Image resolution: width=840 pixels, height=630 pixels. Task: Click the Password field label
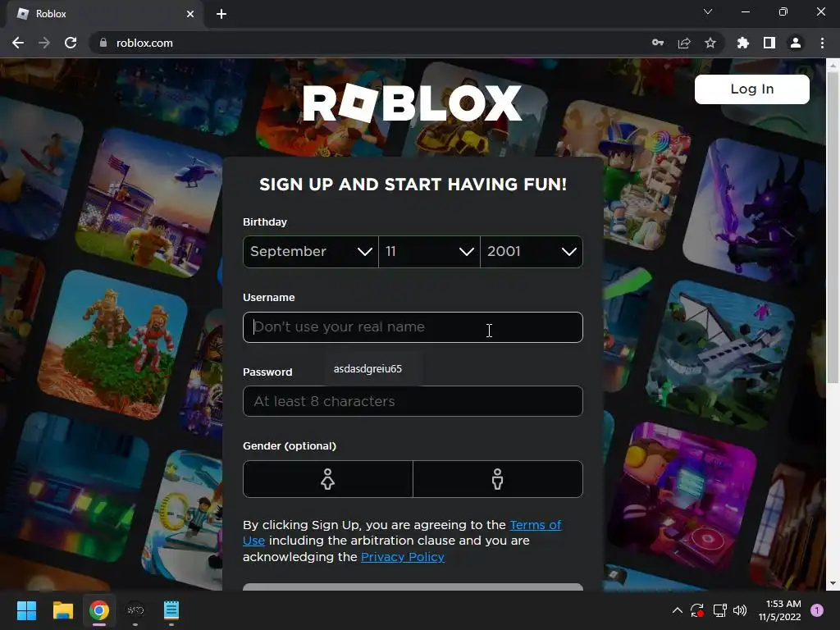pos(267,372)
